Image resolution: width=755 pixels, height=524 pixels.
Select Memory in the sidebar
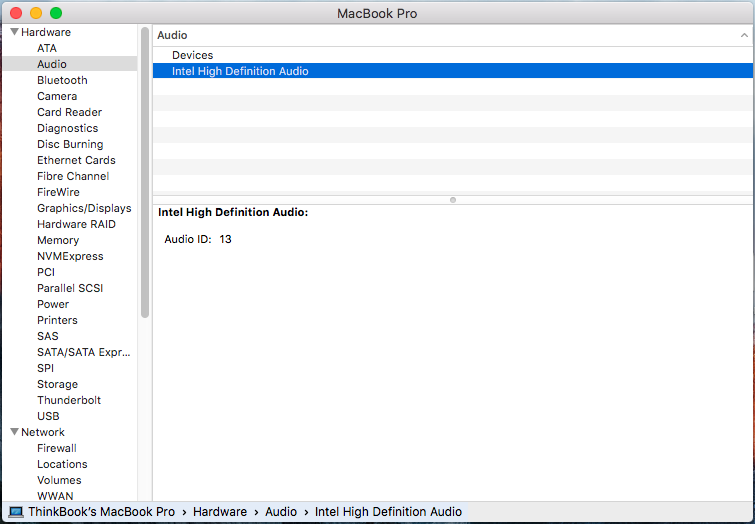pyautogui.click(x=58, y=240)
